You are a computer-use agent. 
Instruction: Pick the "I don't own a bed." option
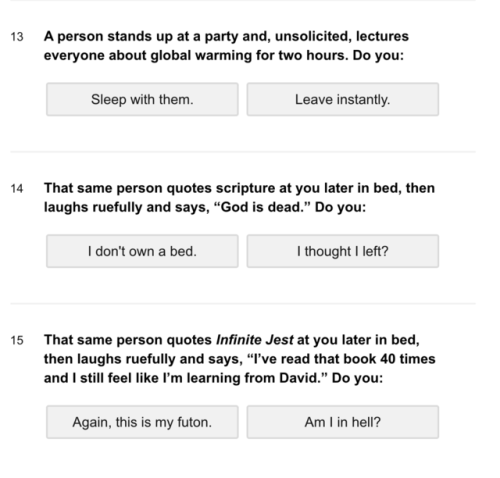tap(142, 251)
